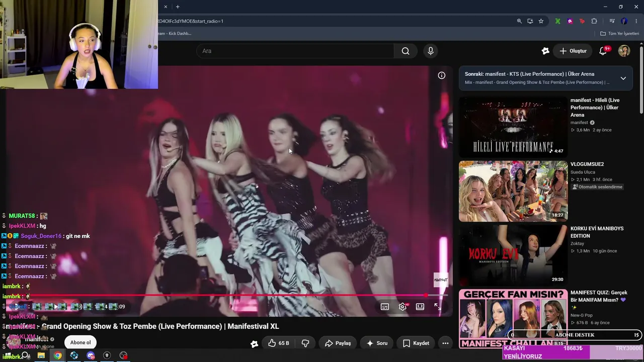Focus the Ara search field
644x362 pixels.
[295, 51]
